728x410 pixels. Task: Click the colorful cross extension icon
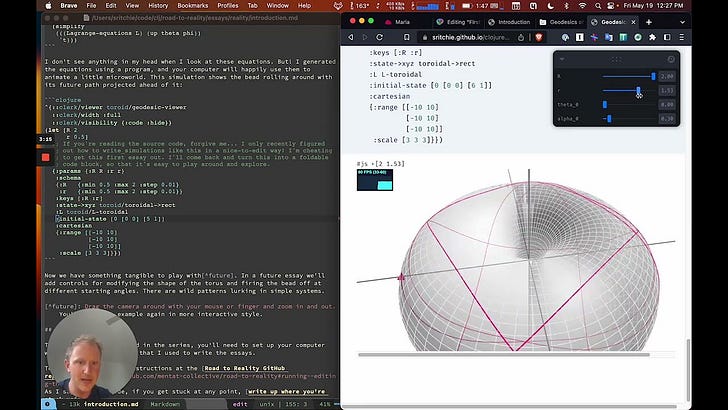tap(594, 37)
